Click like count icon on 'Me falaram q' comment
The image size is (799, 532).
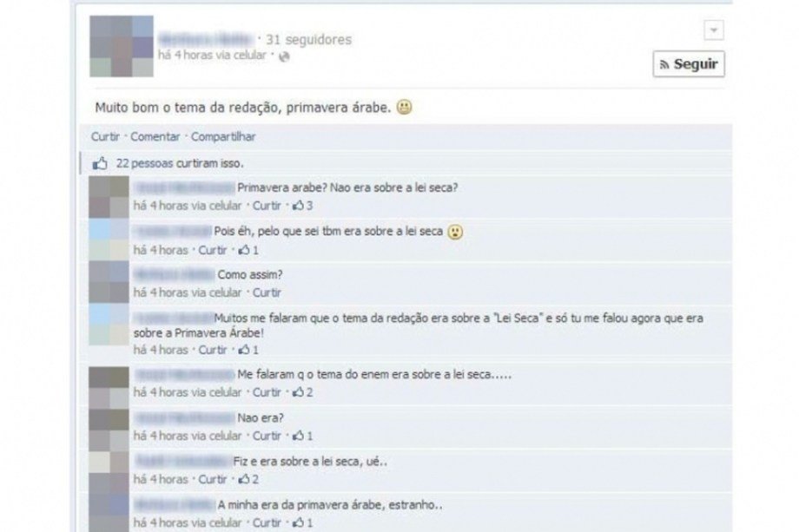point(298,392)
